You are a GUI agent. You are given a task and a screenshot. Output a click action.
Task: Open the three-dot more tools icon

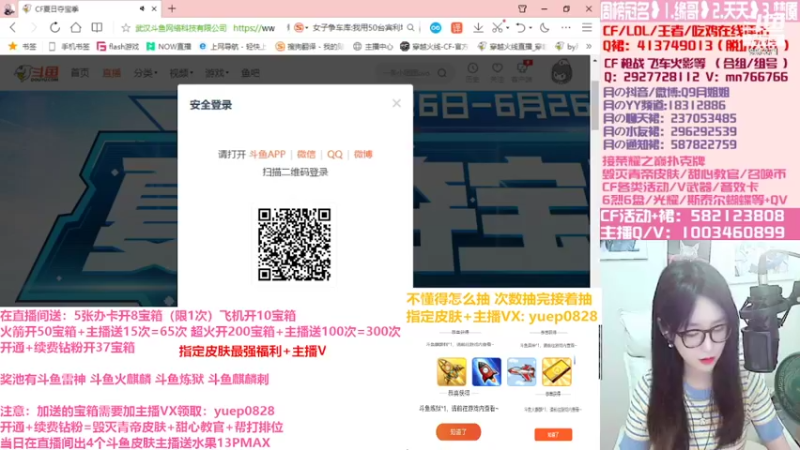point(566,28)
